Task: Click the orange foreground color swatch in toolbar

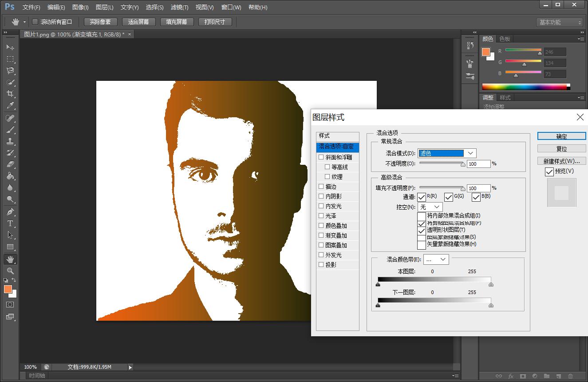Action: (x=8, y=289)
